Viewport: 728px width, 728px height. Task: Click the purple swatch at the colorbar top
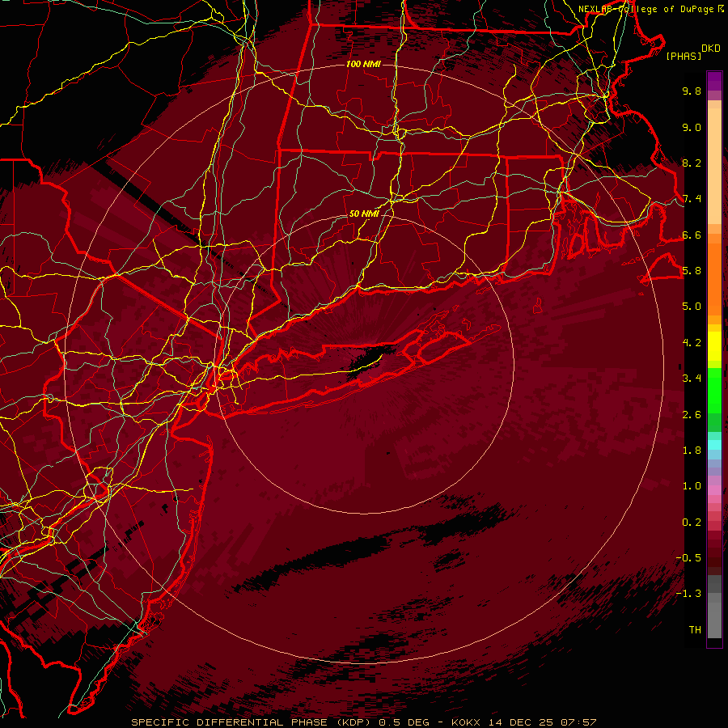pyautogui.click(x=714, y=81)
